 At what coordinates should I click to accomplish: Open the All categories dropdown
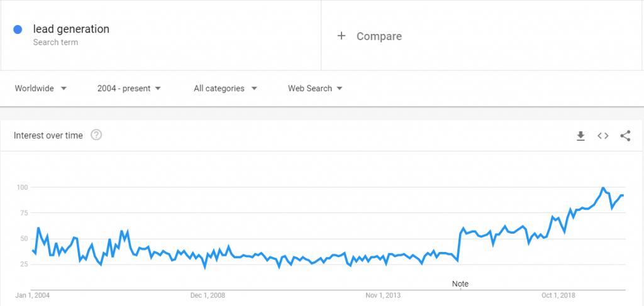[x=226, y=88]
